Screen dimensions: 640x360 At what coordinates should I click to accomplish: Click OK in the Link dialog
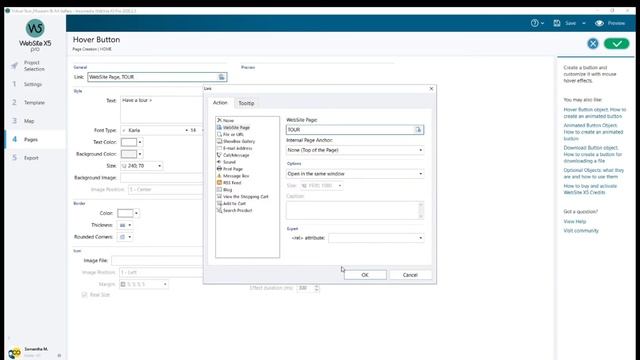tap(365, 275)
